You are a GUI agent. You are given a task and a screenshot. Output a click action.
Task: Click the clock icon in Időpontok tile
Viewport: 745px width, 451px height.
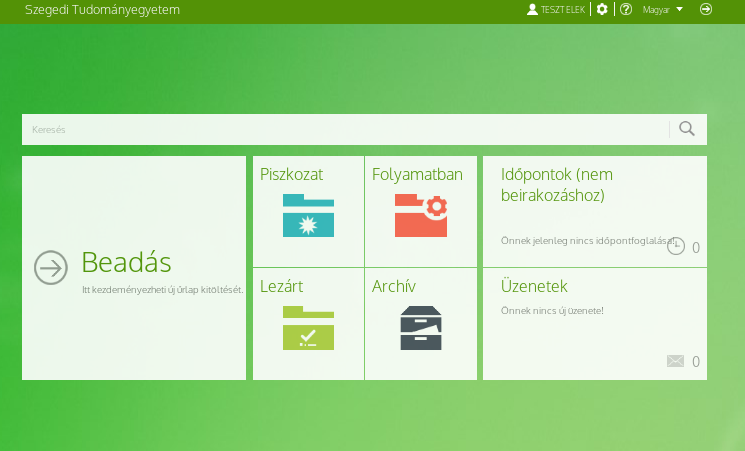676,247
